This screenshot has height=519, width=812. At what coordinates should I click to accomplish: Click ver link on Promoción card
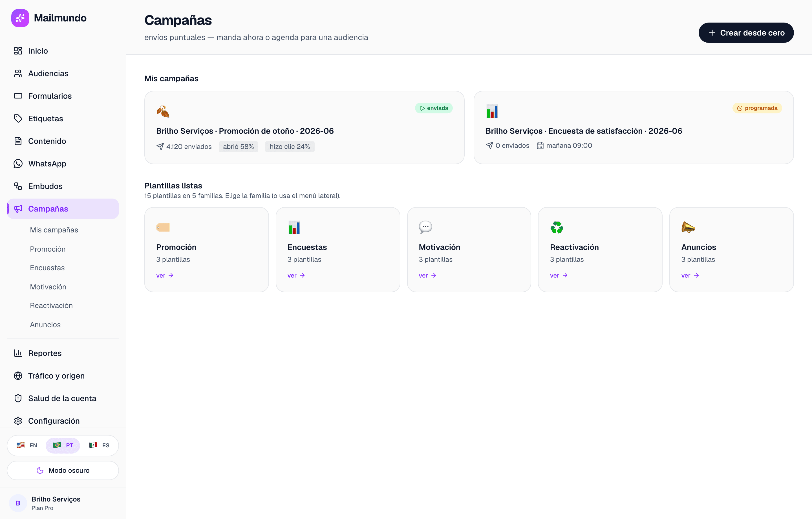coord(165,276)
